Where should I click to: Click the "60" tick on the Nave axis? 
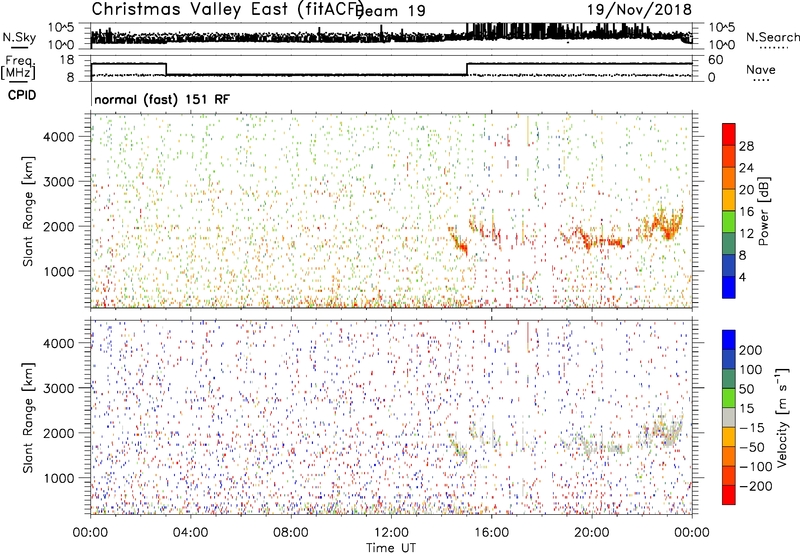pyautogui.click(x=716, y=60)
